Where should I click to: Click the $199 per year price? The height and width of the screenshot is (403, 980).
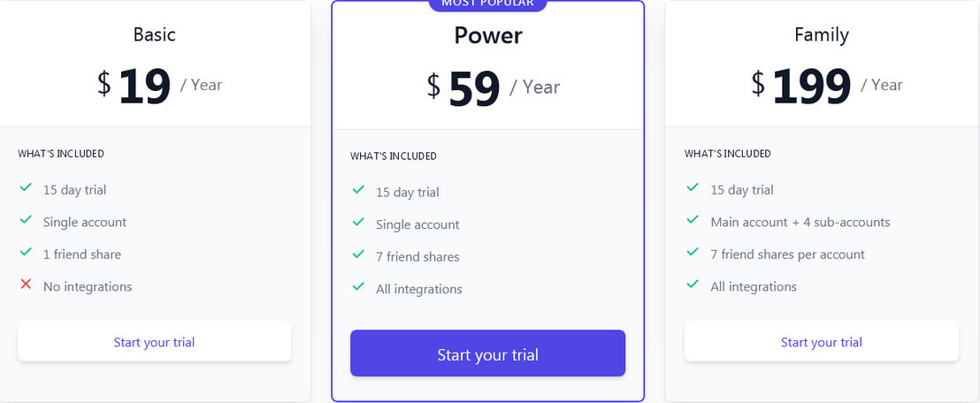826,84
